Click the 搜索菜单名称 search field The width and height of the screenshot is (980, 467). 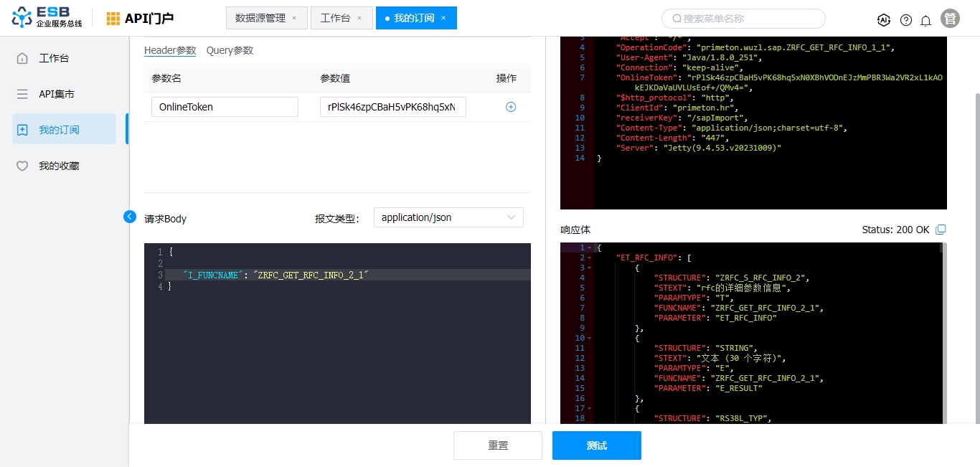click(x=743, y=19)
